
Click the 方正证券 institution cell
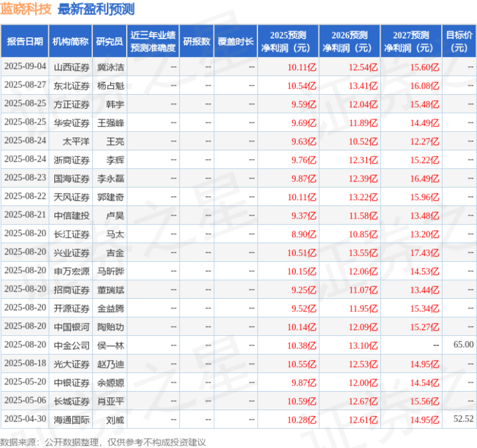click(x=72, y=105)
